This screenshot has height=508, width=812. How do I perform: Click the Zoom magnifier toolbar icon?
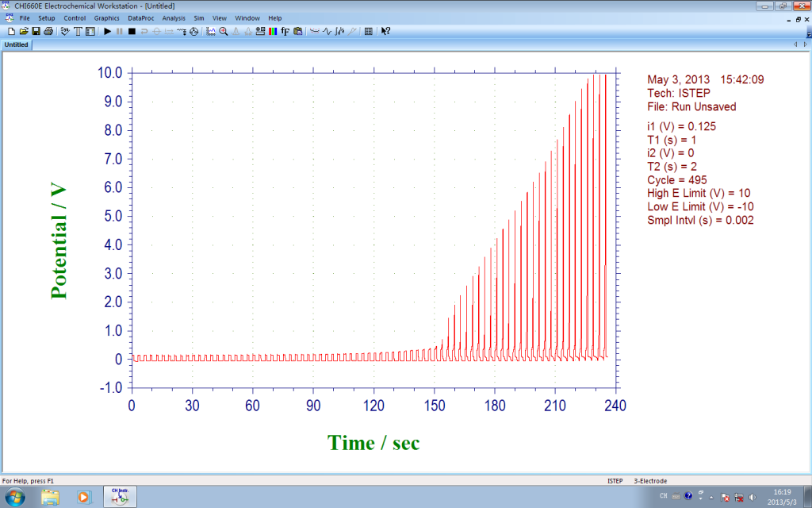coord(224,32)
